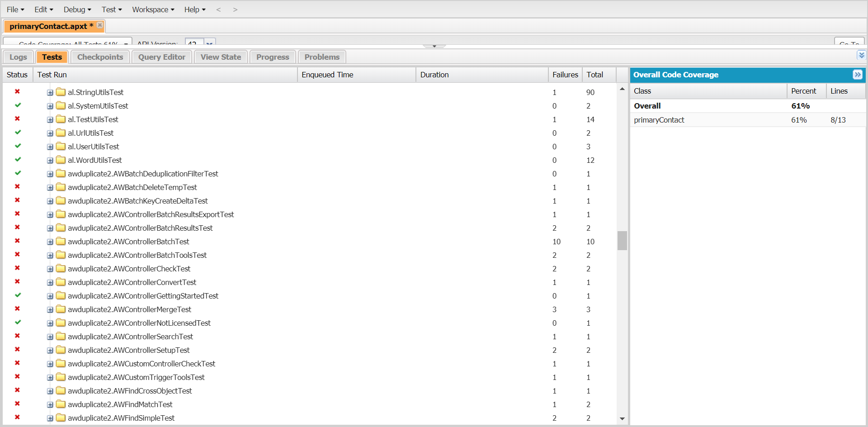Click the folder icon next to al.TestUtilsTest
The image size is (868, 427).
[x=61, y=119]
